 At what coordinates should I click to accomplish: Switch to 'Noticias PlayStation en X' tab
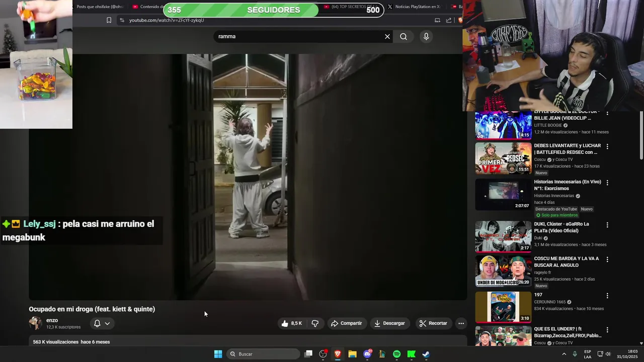tap(414, 7)
